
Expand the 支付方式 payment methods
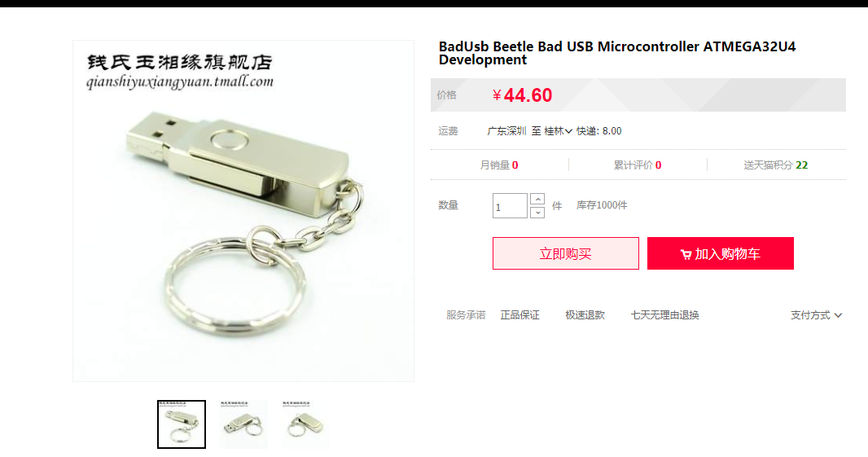pos(816,315)
